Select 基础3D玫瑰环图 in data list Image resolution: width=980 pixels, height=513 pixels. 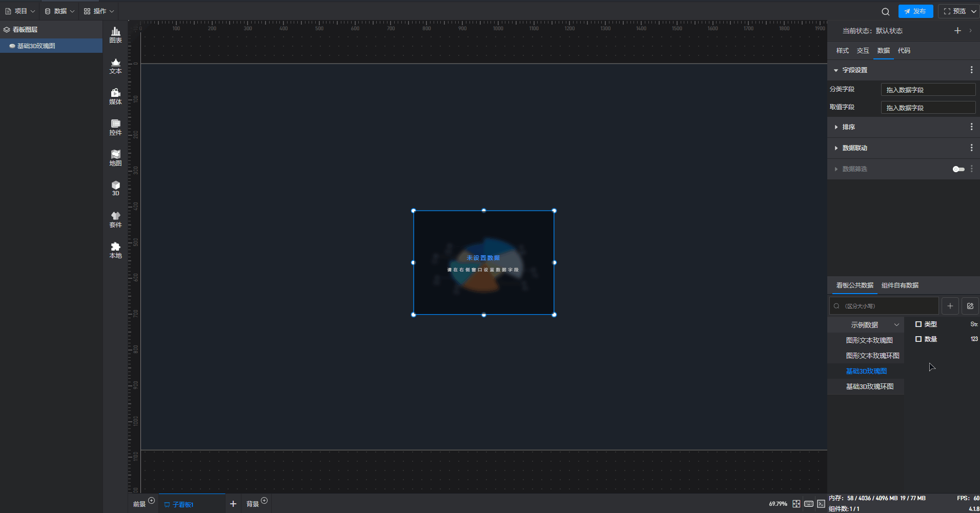coord(869,386)
